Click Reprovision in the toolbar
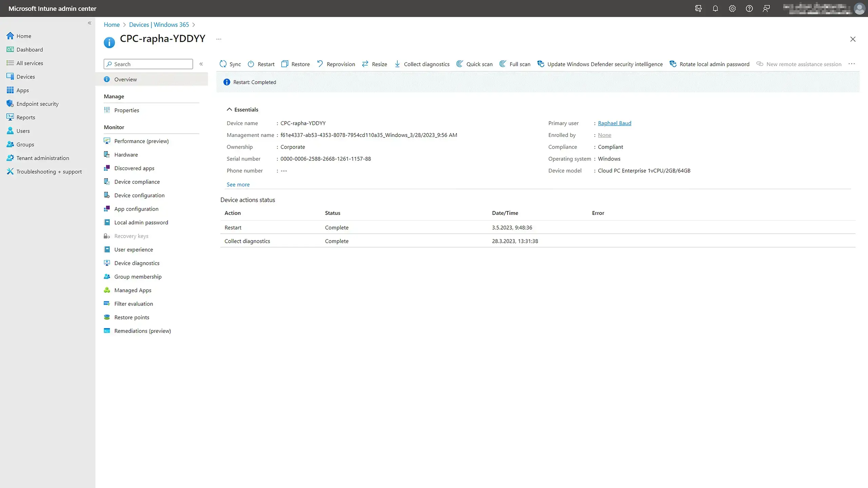 click(336, 64)
